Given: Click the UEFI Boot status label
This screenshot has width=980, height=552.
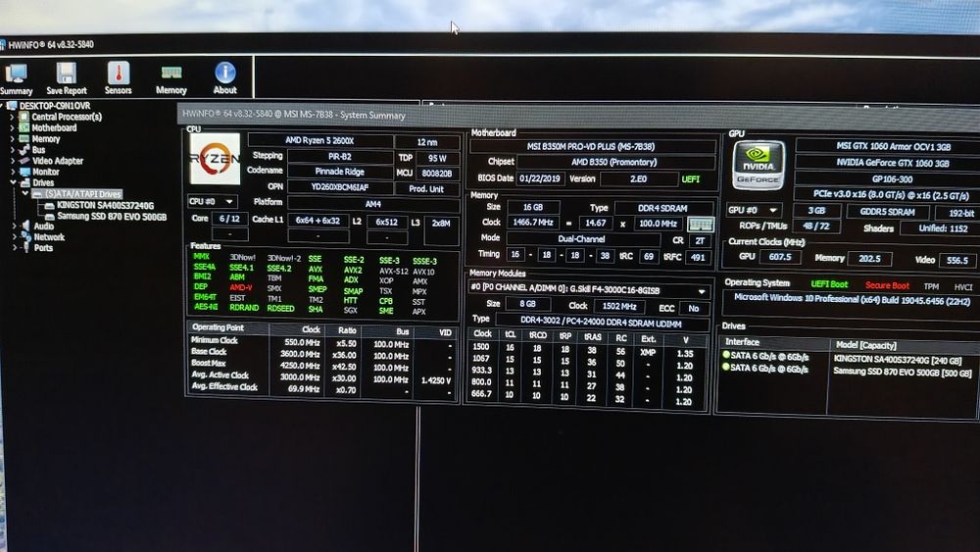Looking at the screenshot, I should [829, 284].
